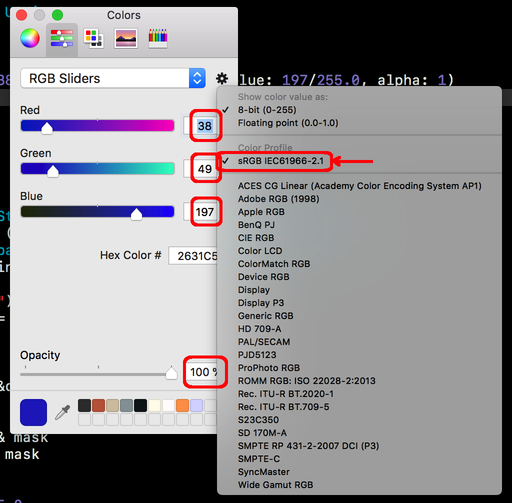The image size is (512, 503).
Task: Open the pencils color picker tab
Action: coord(158,38)
